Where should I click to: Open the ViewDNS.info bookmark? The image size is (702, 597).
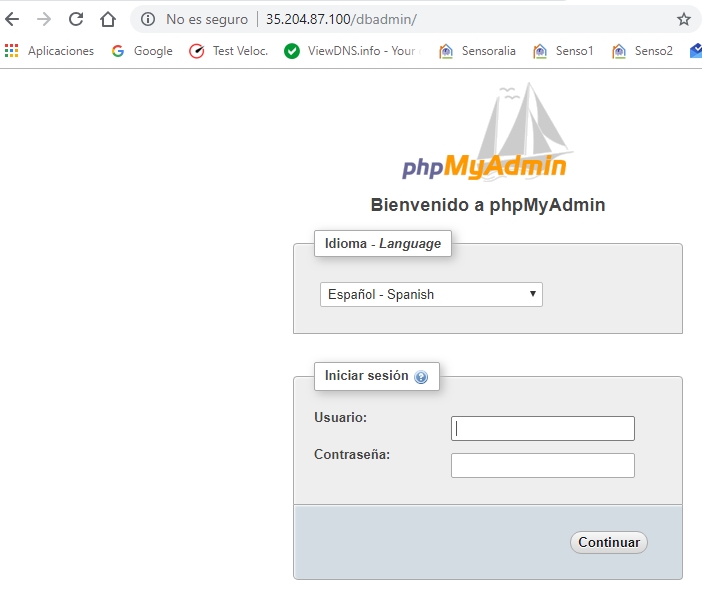click(x=353, y=51)
